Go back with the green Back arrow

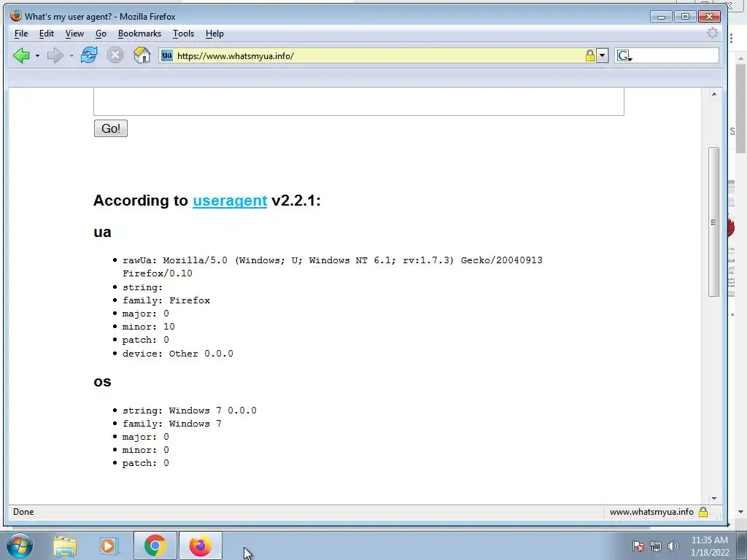21,55
